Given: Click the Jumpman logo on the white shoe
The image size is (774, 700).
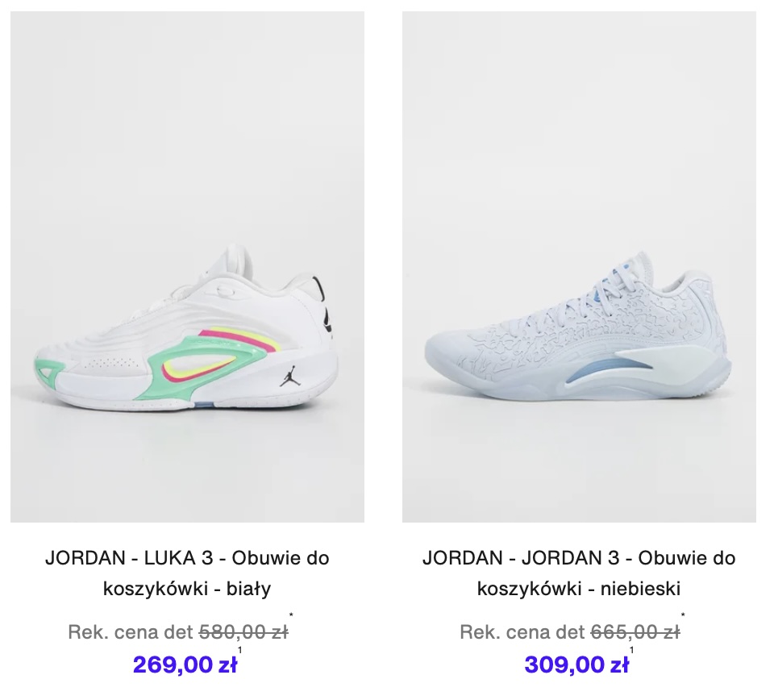Looking at the screenshot, I should (289, 377).
